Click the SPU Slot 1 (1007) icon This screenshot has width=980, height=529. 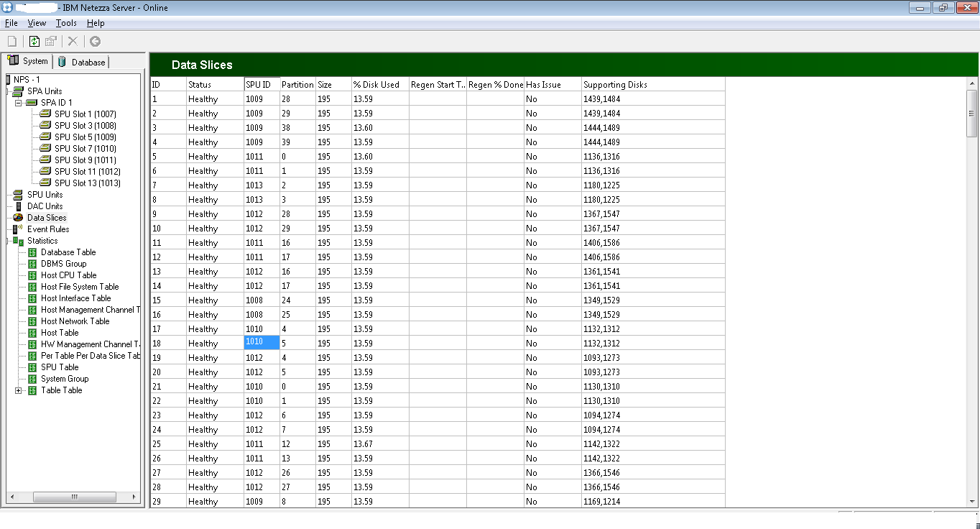click(x=45, y=114)
